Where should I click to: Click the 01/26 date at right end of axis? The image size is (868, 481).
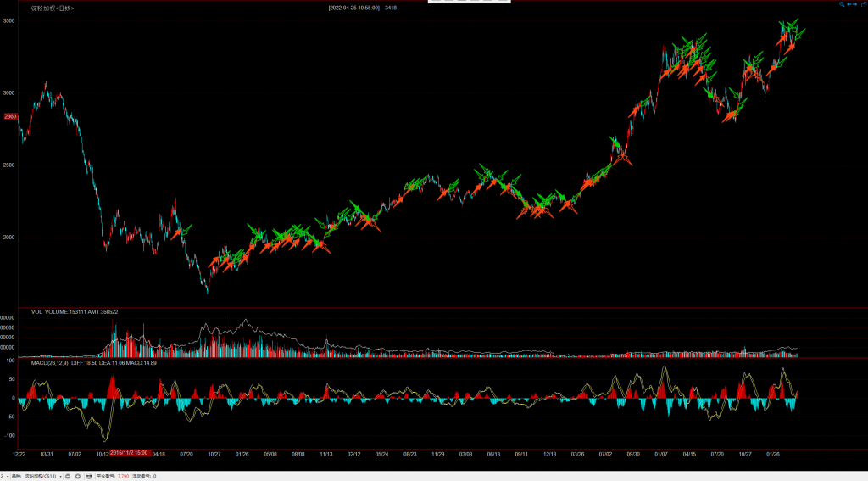click(x=771, y=454)
